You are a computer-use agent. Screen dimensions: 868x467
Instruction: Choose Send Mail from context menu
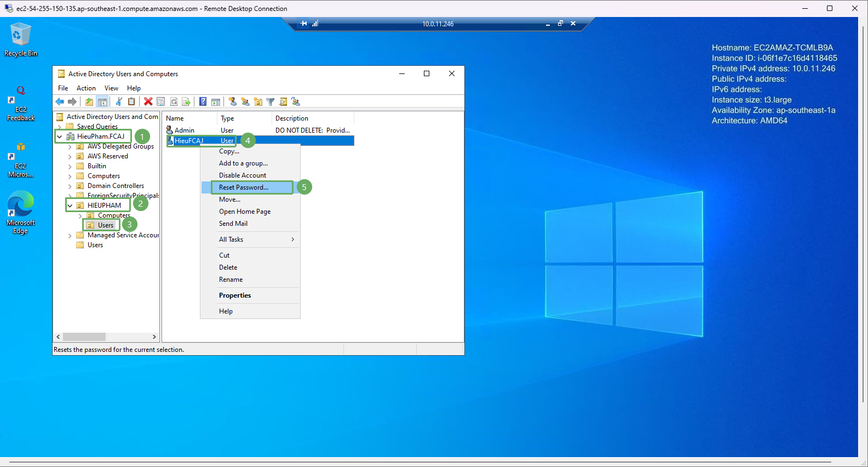point(250,224)
